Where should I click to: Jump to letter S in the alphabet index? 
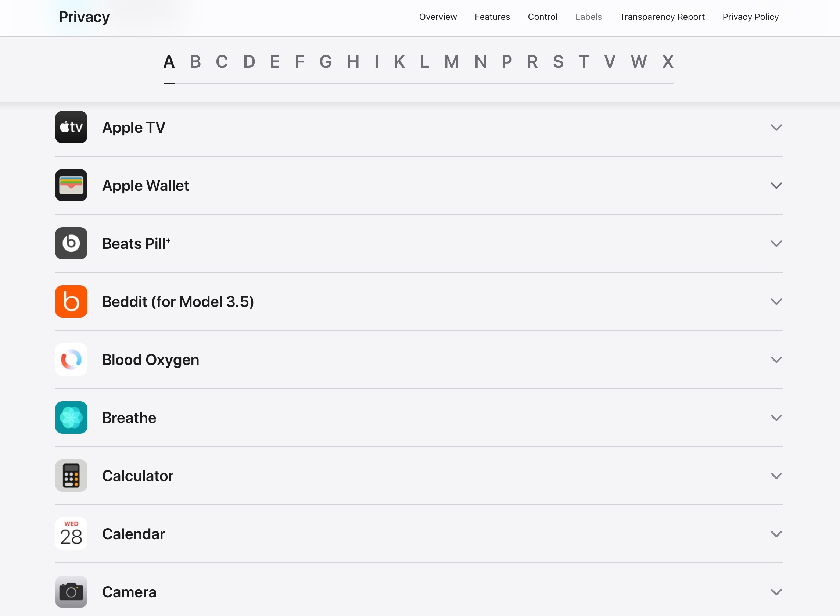click(x=558, y=62)
